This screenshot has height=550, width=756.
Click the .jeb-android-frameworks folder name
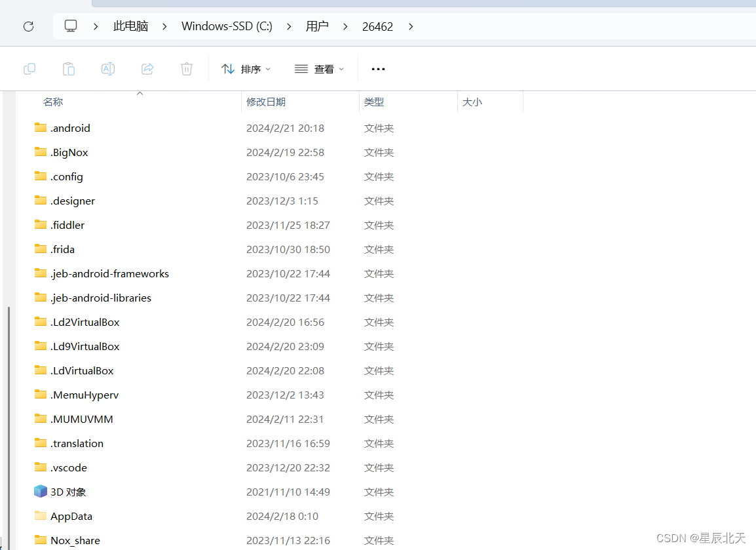tap(110, 273)
